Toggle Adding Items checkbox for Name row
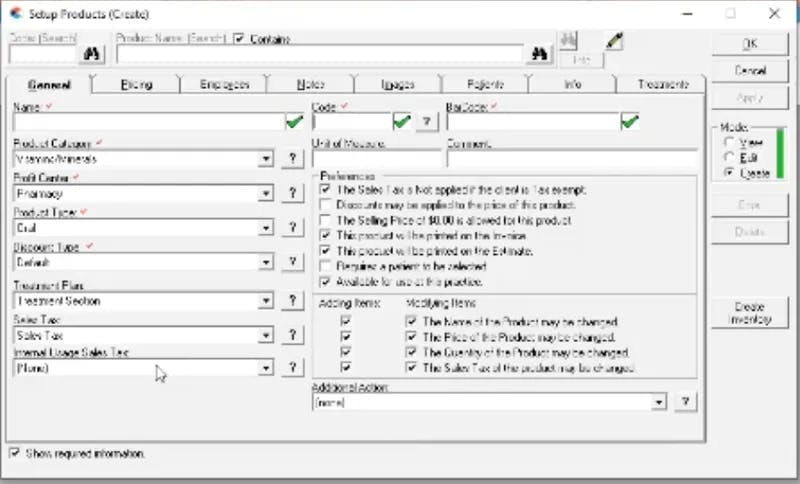Image resolution: width=800 pixels, height=484 pixels. tap(346, 321)
